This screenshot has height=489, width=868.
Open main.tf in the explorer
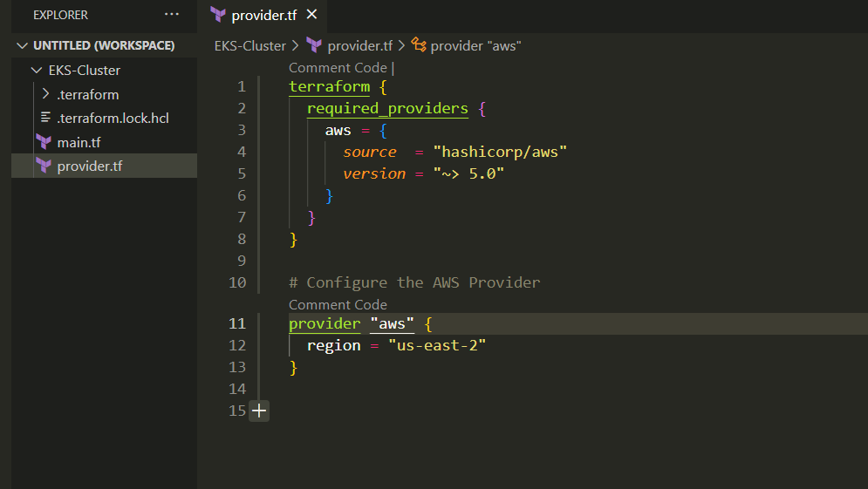pos(79,143)
